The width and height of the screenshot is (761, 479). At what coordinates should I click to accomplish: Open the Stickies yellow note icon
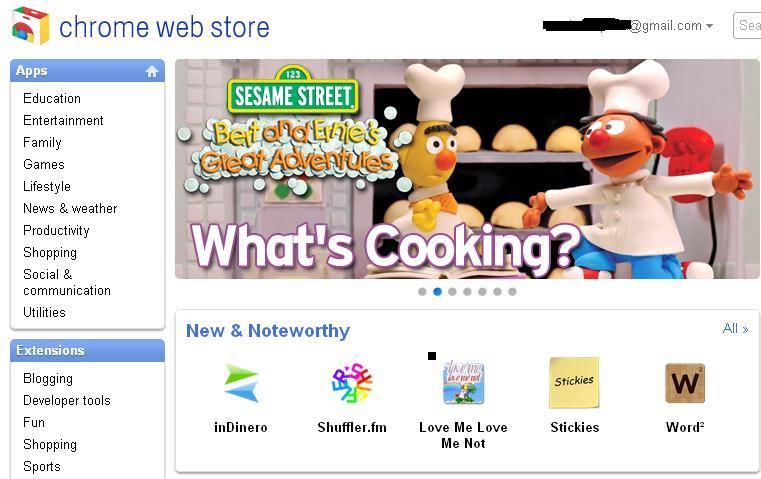[x=574, y=383]
